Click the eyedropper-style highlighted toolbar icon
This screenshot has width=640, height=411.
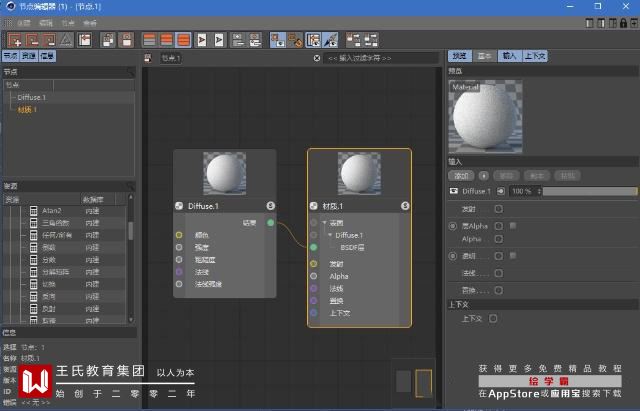click(x=330, y=40)
